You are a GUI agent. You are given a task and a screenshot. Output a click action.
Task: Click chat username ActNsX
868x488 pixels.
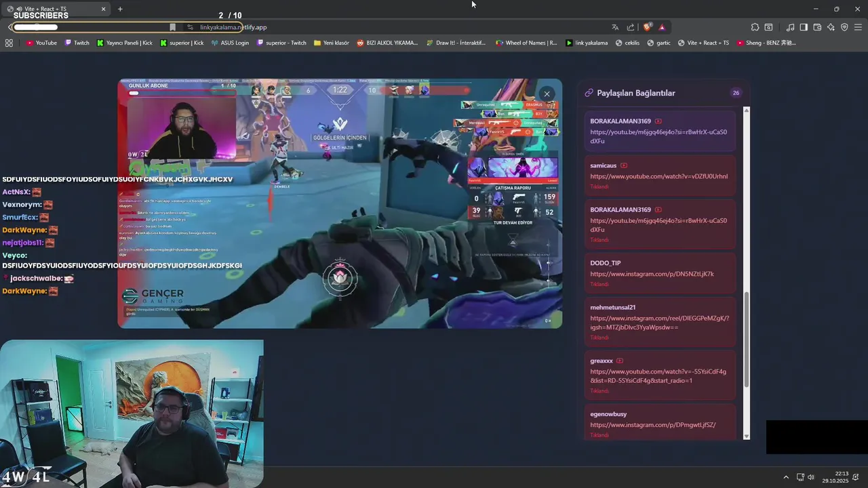pyautogui.click(x=16, y=192)
